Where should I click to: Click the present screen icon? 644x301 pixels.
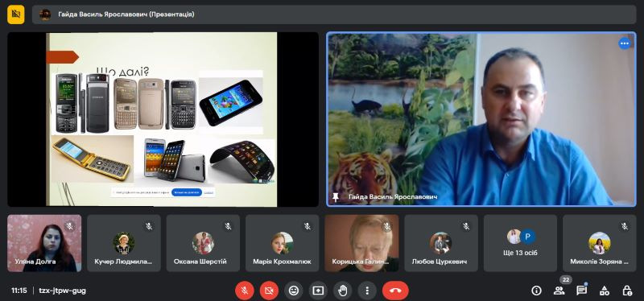(x=318, y=291)
